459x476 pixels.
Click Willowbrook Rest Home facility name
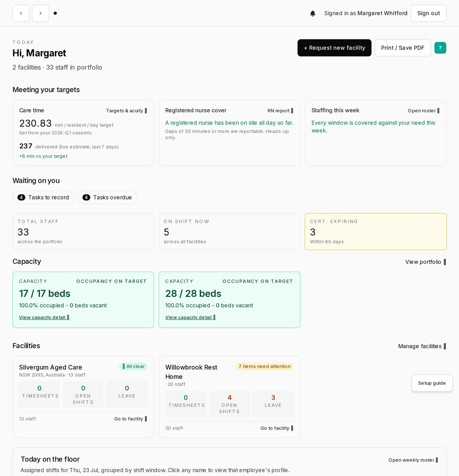tap(191, 372)
